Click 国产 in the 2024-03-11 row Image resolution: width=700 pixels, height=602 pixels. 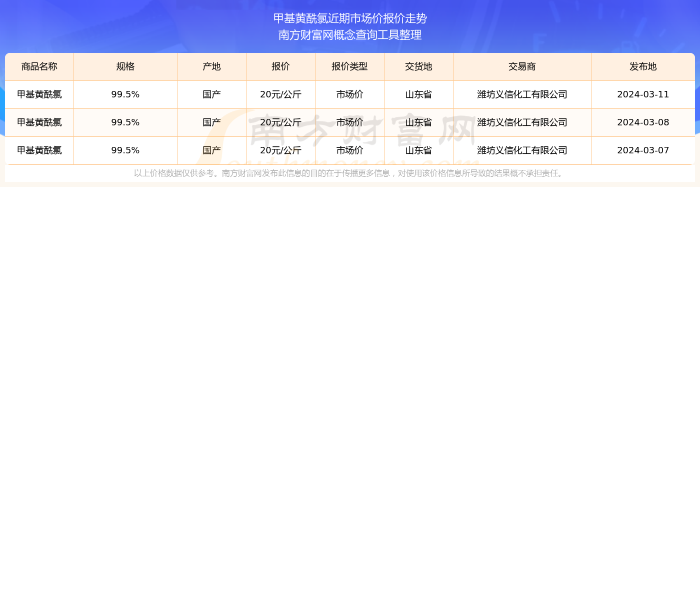[212, 94]
